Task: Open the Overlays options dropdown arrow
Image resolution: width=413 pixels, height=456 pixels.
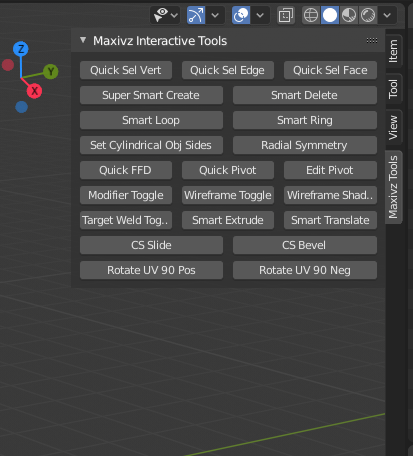Action: 260,15
